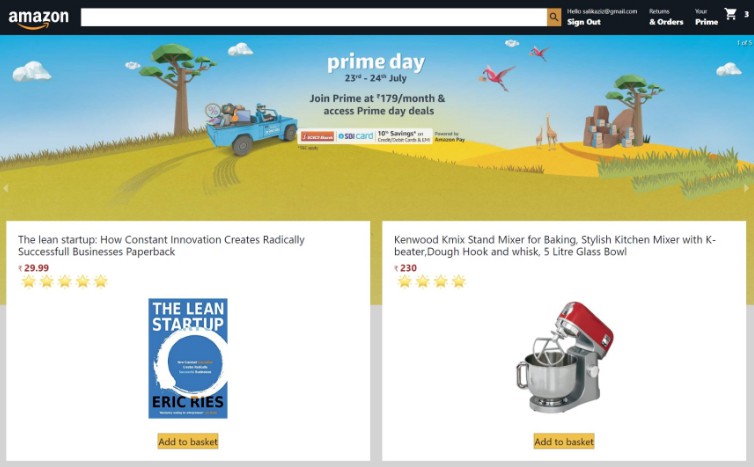Click the fourth star of Kenwood mixer rating
This screenshot has height=467, width=754.
459,281
